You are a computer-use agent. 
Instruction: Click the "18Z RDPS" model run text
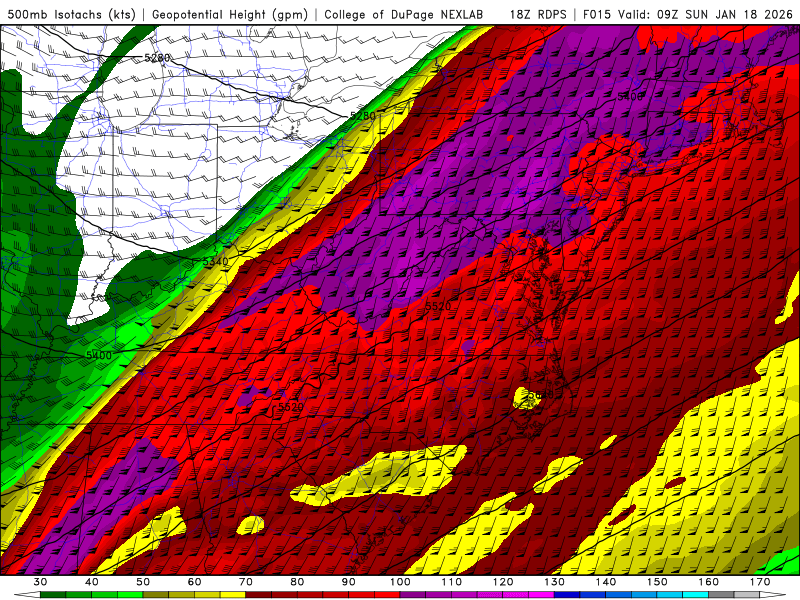point(538,14)
